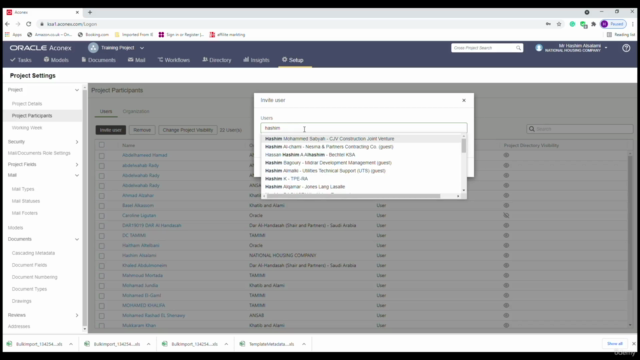Image resolution: width=640 pixels, height=360 pixels.
Task: Check the box for Caroline Ligutan
Action: click(102, 216)
